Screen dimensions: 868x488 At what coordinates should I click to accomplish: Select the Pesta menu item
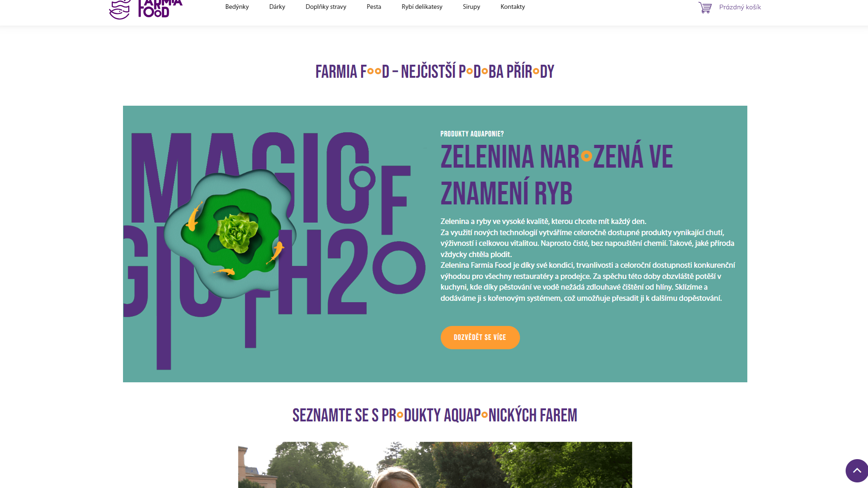point(374,7)
